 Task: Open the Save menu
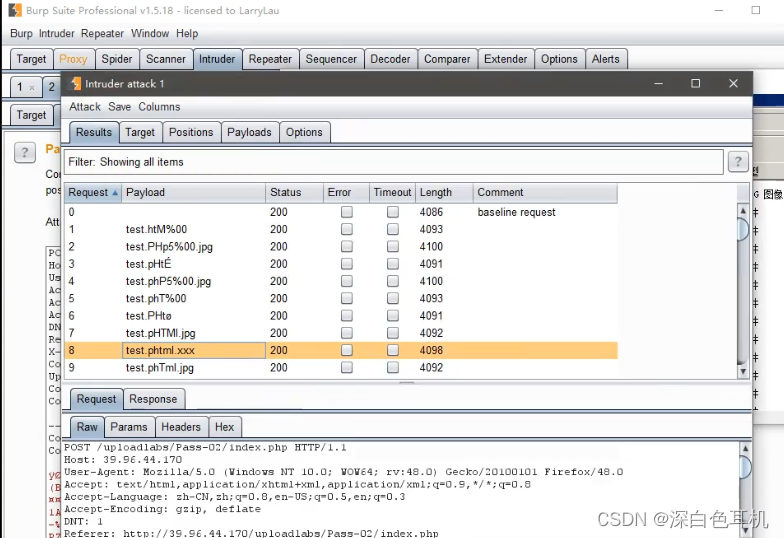(x=120, y=106)
